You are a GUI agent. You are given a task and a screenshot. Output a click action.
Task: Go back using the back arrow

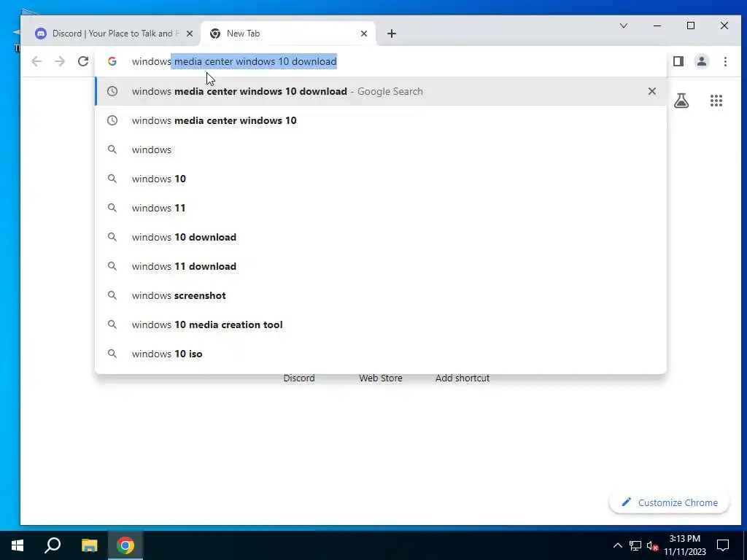pyautogui.click(x=36, y=61)
